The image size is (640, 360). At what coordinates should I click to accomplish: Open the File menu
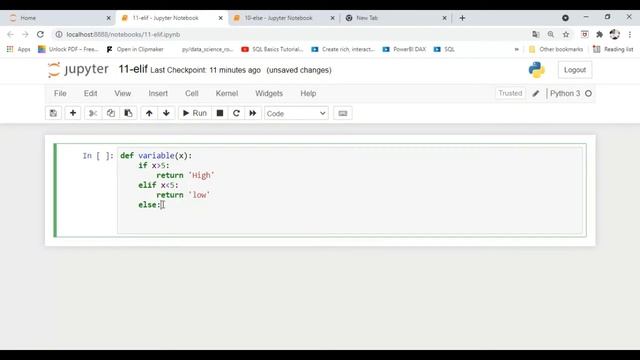tap(60, 93)
